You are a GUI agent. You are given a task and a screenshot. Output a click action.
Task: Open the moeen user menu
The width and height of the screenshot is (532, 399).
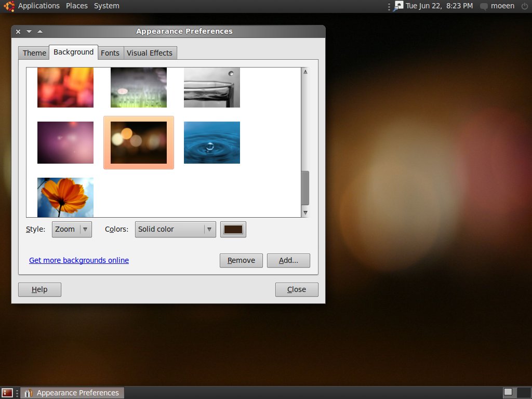click(x=502, y=6)
